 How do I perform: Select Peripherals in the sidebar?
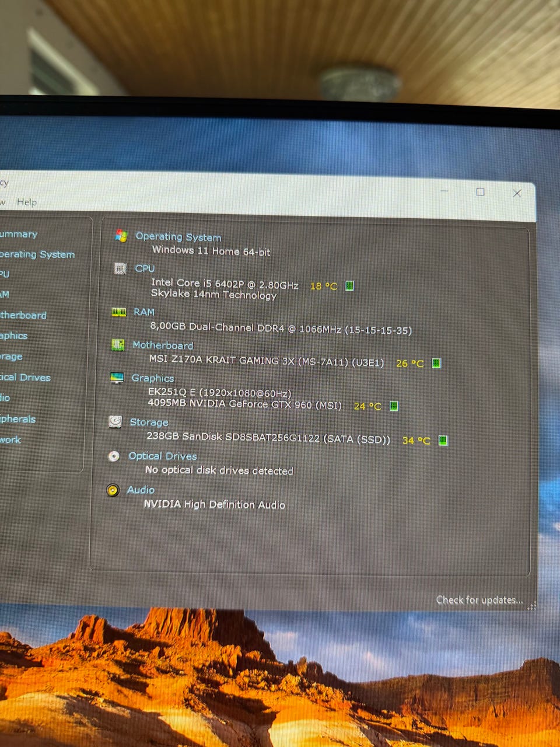point(17,419)
